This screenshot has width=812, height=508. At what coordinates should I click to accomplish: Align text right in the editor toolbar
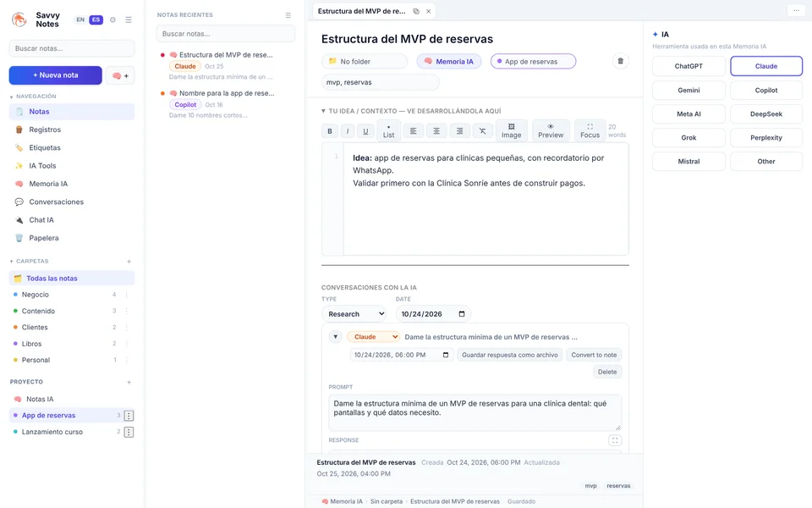coord(459,131)
